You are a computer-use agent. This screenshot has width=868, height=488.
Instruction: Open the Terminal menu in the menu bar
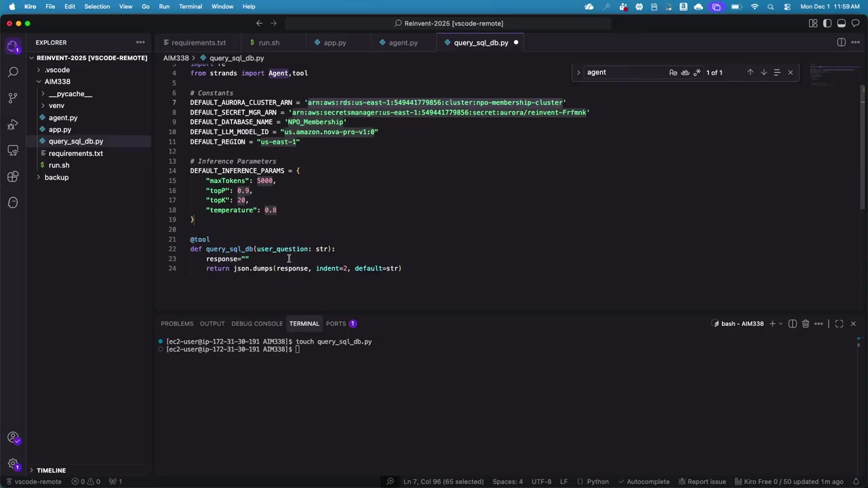[x=190, y=6]
